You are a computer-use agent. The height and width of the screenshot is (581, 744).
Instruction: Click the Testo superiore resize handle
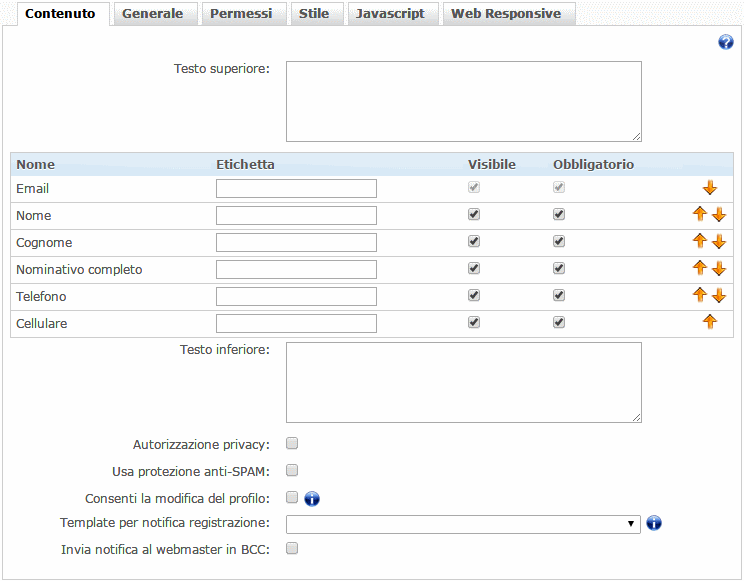coord(636,137)
